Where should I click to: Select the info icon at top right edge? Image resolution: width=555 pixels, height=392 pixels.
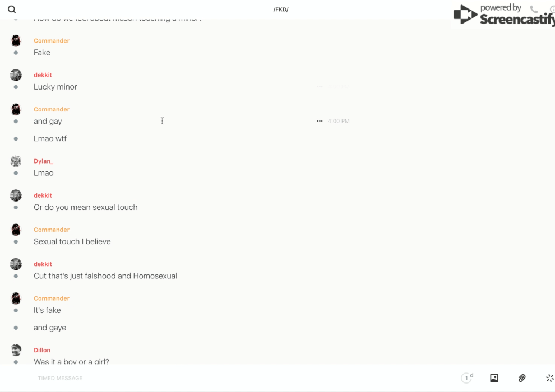[x=552, y=9]
